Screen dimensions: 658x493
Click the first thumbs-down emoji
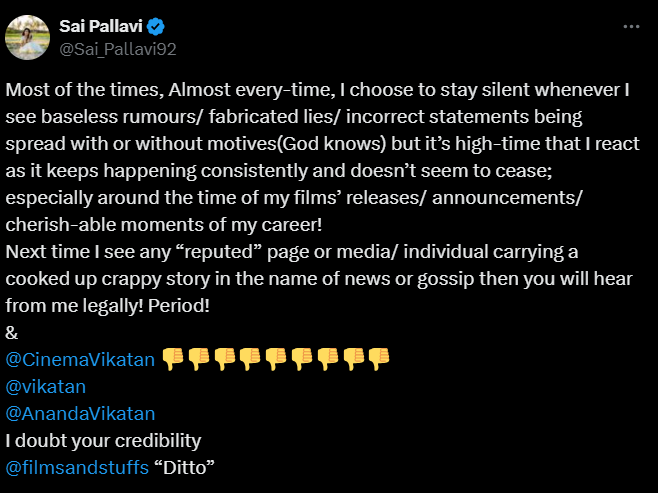coord(173,359)
